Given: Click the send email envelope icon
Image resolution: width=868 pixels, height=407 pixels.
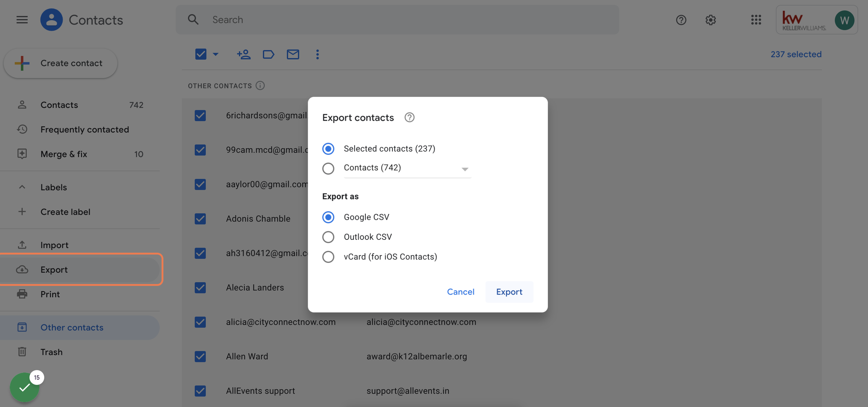Looking at the screenshot, I should pos(292,54).
